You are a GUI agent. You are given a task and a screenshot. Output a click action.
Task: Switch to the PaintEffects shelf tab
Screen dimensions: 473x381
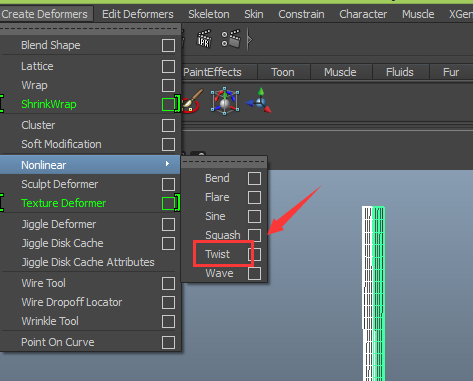212,72
